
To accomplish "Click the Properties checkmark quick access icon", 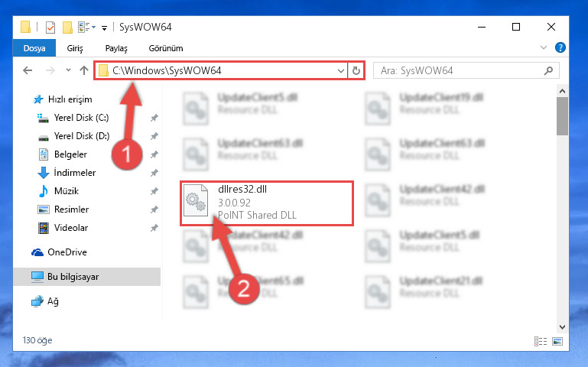I will (x=50, y=28).
